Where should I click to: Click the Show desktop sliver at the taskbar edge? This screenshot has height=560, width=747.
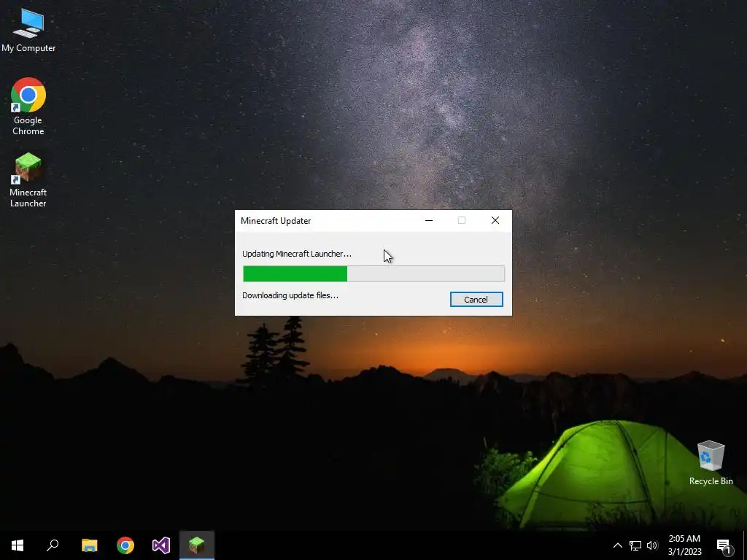click(x=745, y=545)
